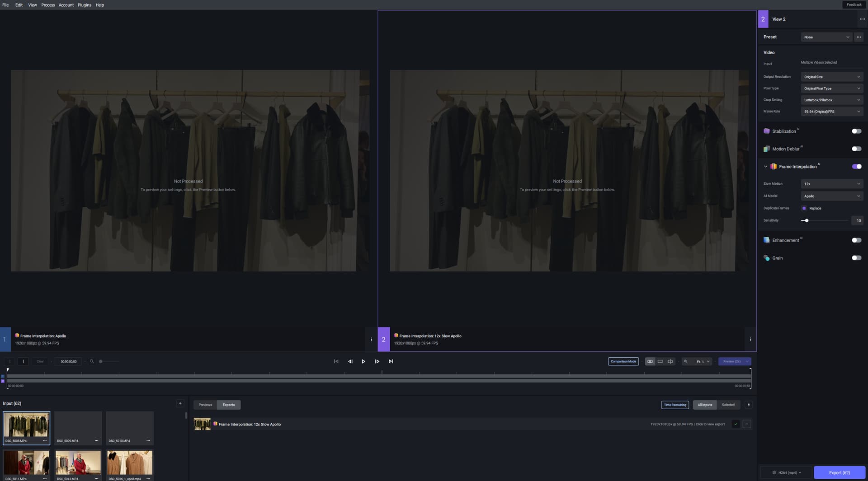Expand the Frame Rate dropdown
This screenshot has height=481, width=868.
[x=831, y=112]
